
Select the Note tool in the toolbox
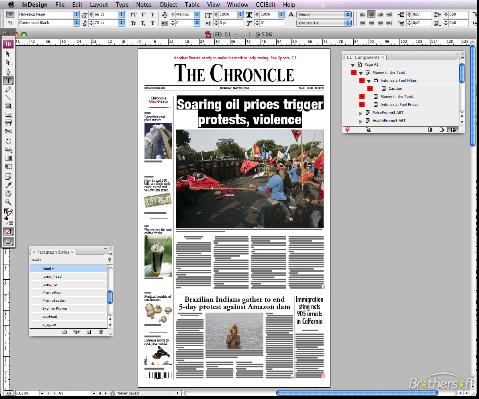(x=8, y=176)
